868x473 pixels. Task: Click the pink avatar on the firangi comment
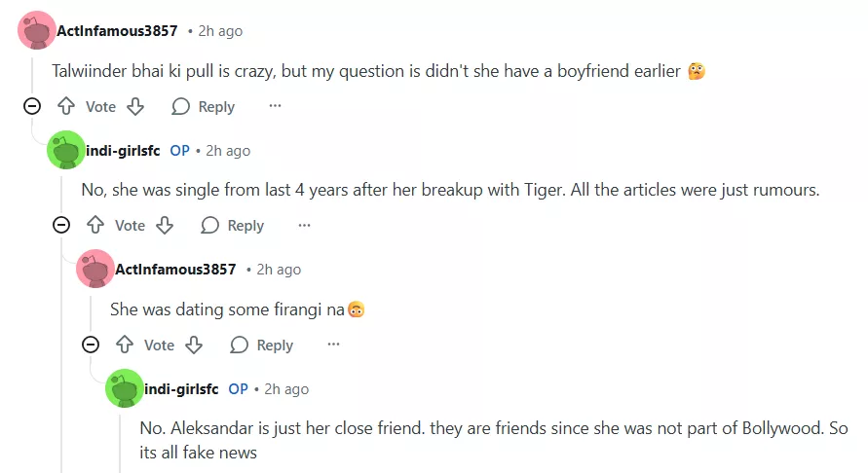95,270
